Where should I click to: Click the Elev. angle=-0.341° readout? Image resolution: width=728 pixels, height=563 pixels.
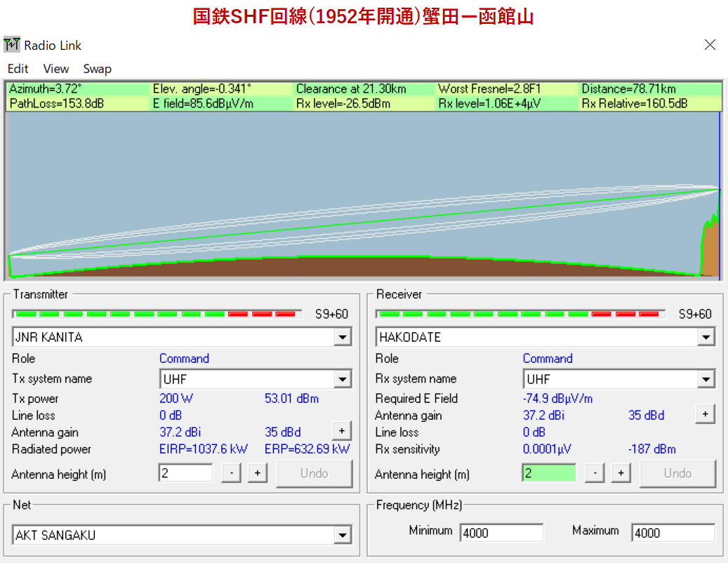(201, 88)
